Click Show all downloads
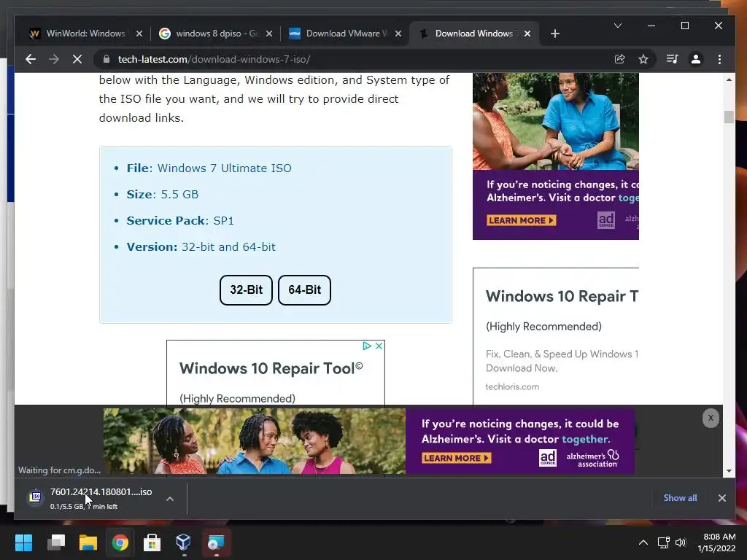This screenshot has width=747, height=560. 680,498
